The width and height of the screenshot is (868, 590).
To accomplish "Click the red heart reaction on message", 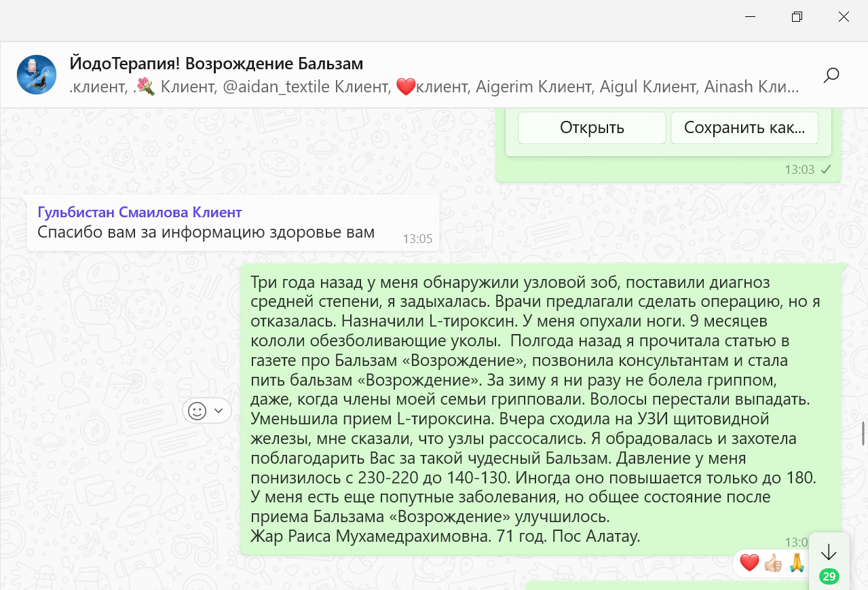I will pos(749,563).
